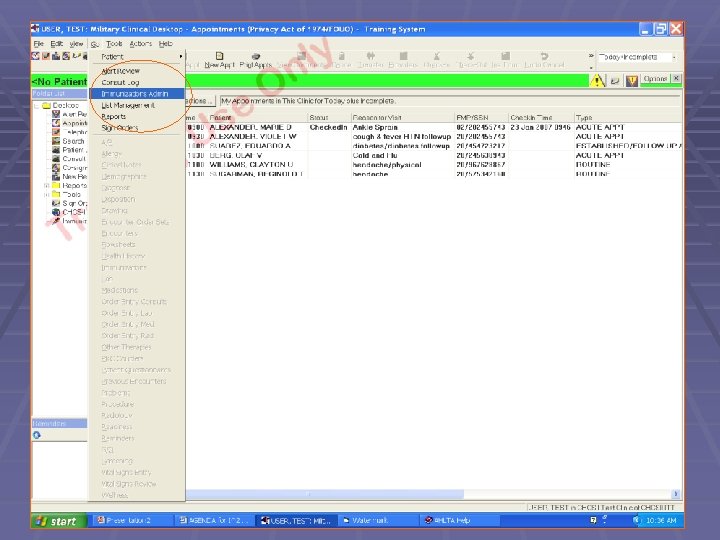Click the Reminders panel round icon
The width and height of the screenshot is (720, 540).
[x=37, y=434]
